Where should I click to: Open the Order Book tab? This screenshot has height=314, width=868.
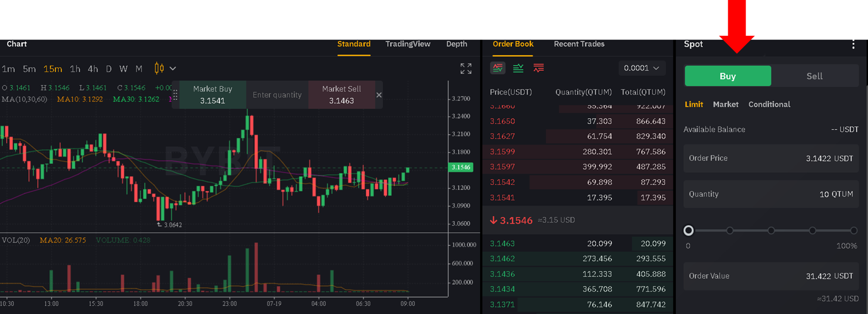pyautogui.click(x=513, y=44)
